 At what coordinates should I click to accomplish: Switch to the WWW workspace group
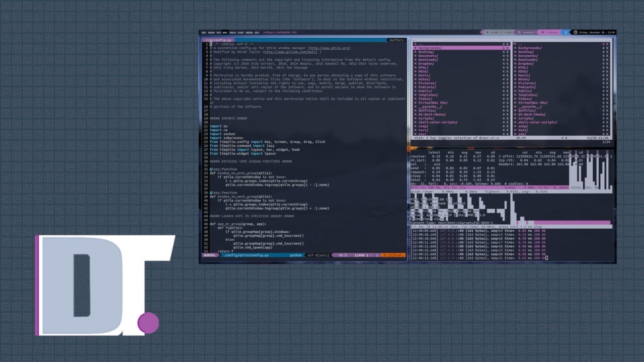211,33
